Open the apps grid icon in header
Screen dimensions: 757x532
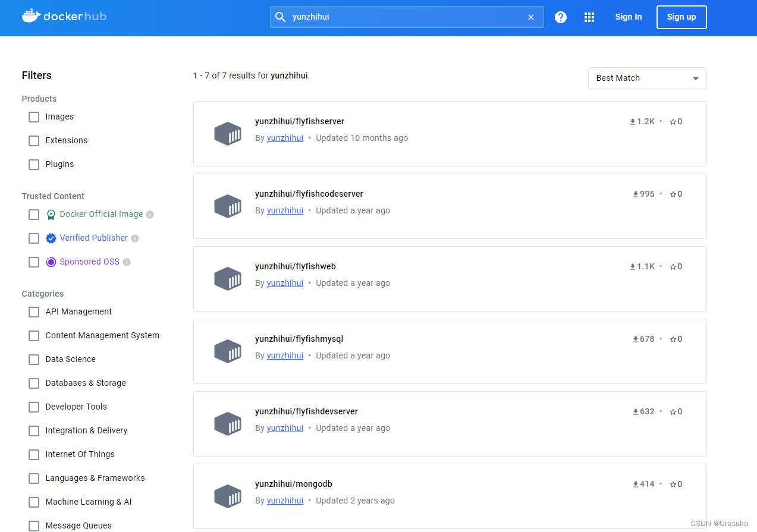[x=589, y=17]
